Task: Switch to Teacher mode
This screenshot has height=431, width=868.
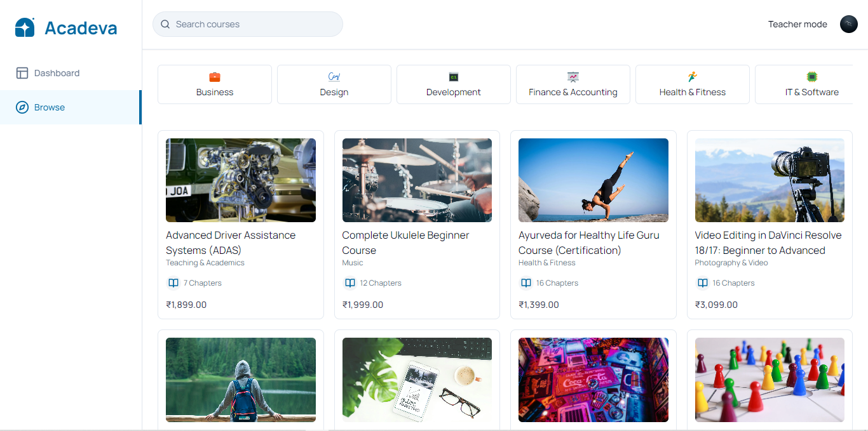Action: (797, 24)
